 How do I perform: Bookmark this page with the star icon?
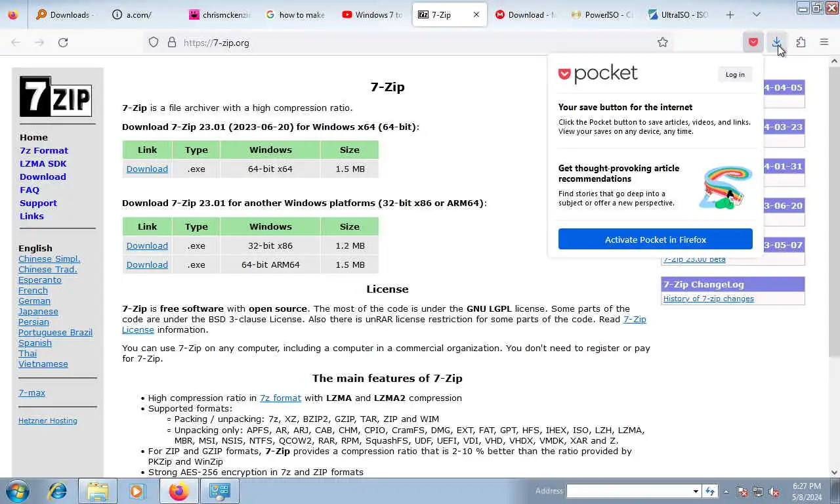click(663, 42)
